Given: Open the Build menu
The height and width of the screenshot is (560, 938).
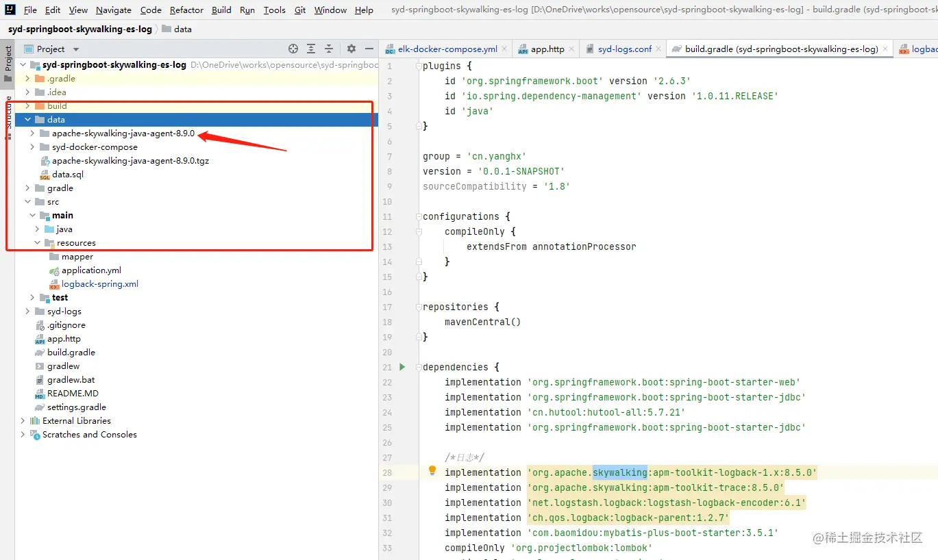Looking at the screenshot, I should [x=221, y=10].
